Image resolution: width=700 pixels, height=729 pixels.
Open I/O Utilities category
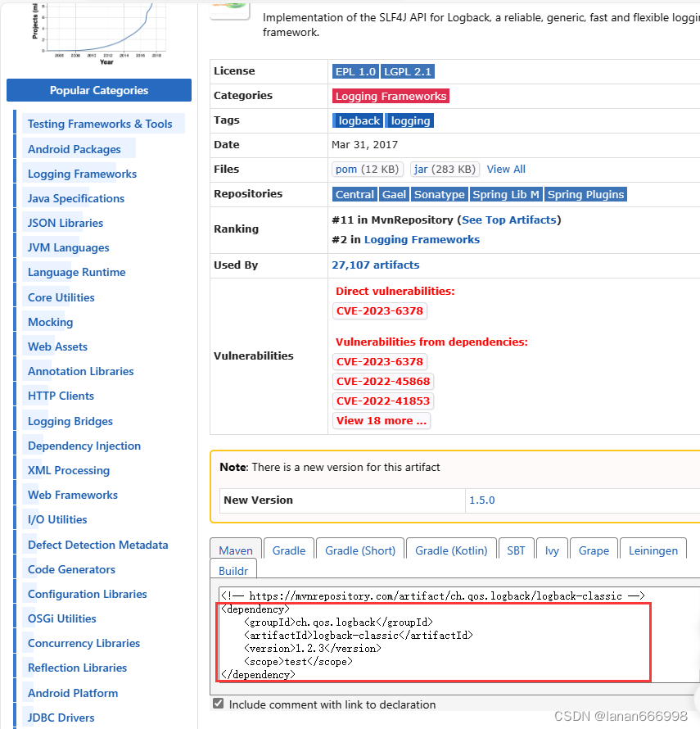pyautogui.click(x=57, y=520)
